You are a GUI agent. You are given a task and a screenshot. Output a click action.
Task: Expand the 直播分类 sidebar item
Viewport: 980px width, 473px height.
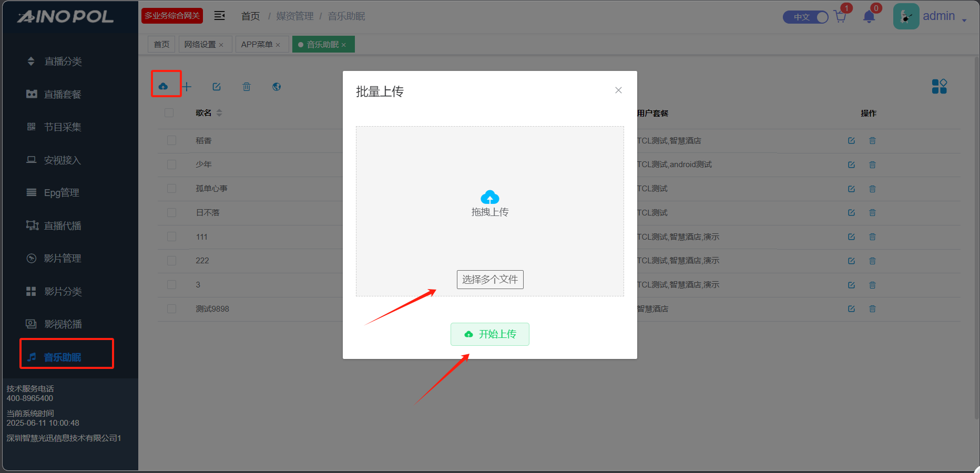point(63,61)
